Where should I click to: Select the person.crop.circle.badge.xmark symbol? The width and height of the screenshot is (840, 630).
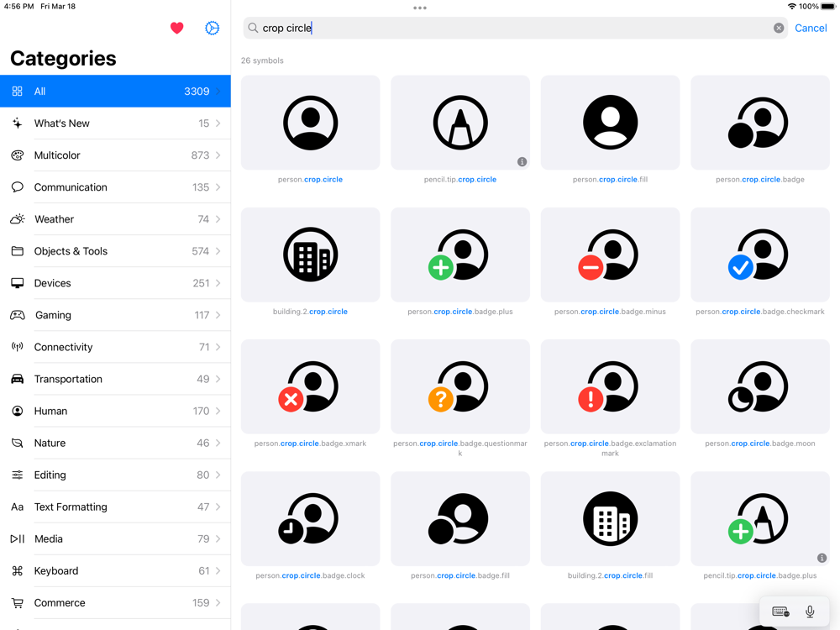310,386
